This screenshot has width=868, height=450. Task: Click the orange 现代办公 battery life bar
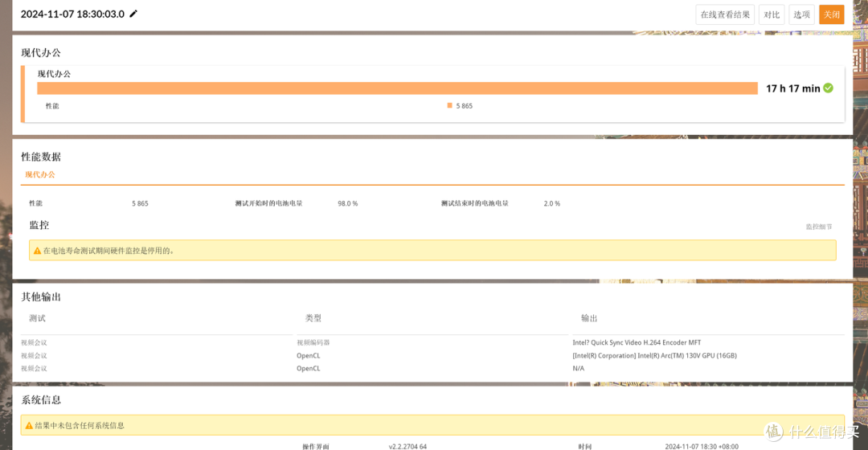(x=397, y=88)
